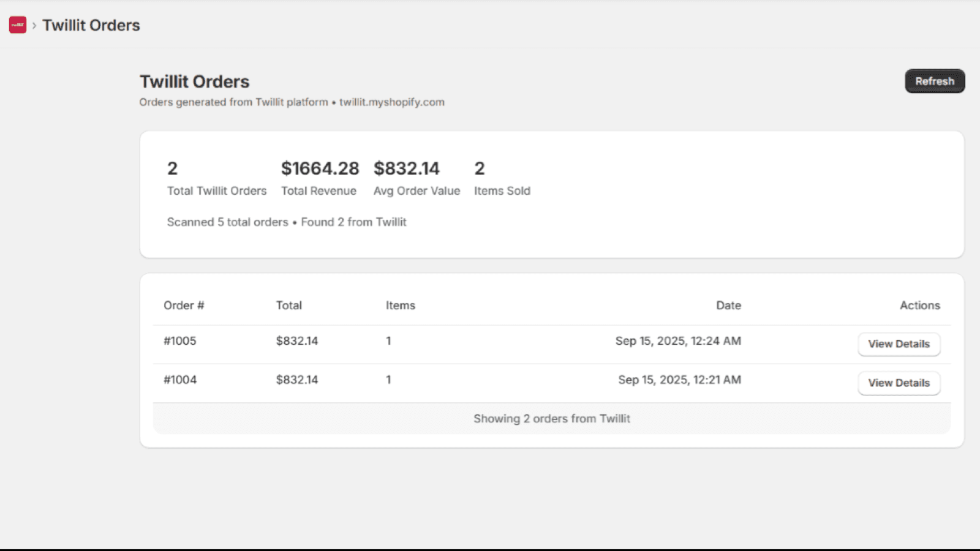Select order number #1005
This screenshot has width=980, height=551.
click(x=180, y=341)
